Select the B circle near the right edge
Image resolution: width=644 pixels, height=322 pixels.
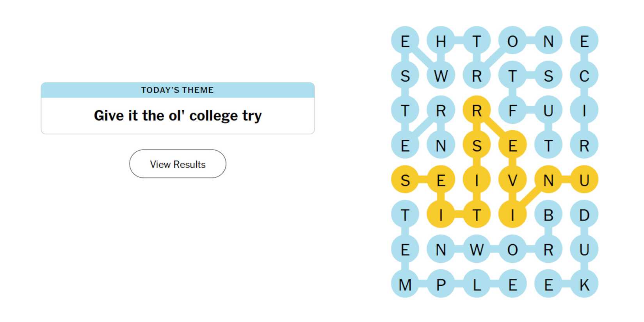(x=548, y=213)
